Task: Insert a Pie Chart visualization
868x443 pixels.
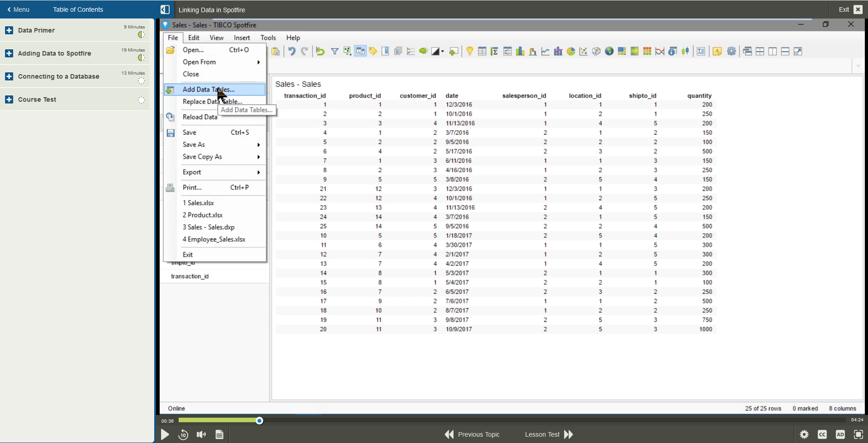Action: [x=570, y=51]
